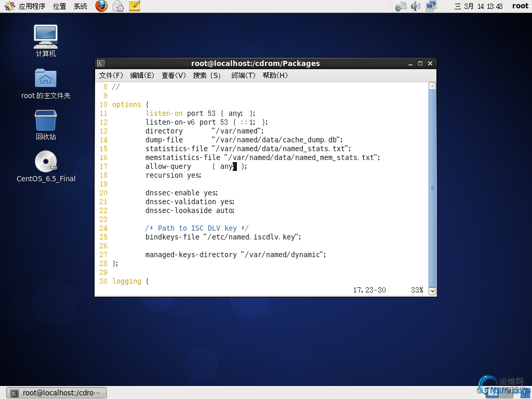Click taskbar button root@localhost:/cdro
This screenshot has height=399, width=532.
57,393
